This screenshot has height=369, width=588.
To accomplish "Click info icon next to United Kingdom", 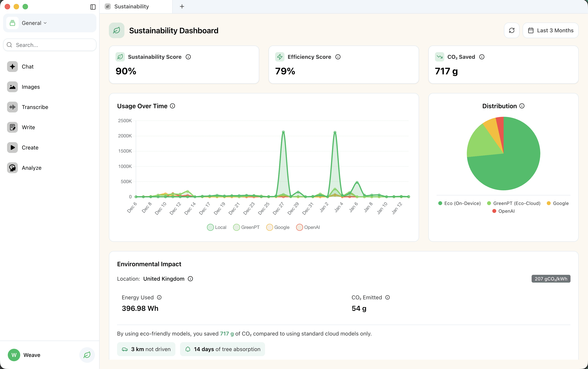I will pyautogui.click(x=190, y=279).
